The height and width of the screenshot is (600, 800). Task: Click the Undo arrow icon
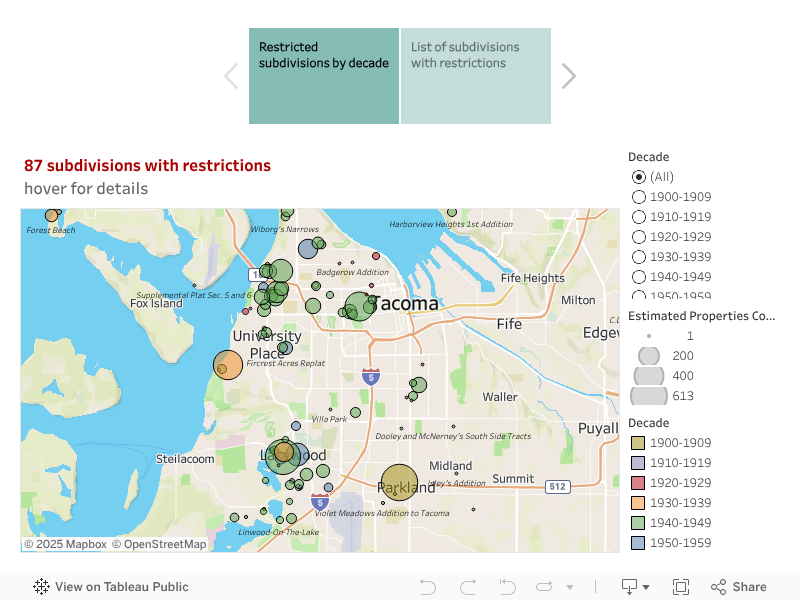click(428, 587)
